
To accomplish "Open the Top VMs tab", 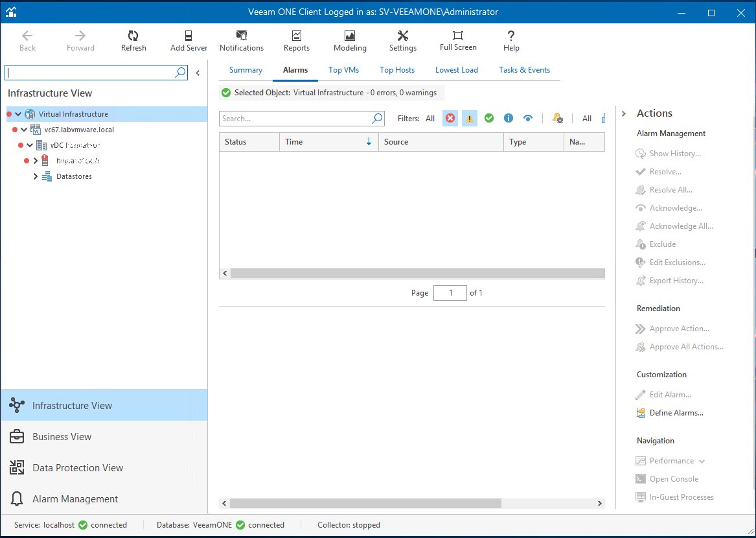I will [344, 70].
